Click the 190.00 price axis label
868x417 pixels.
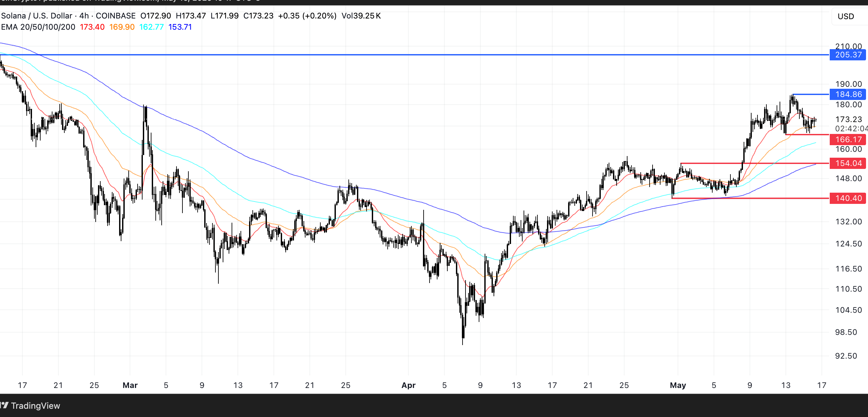(849, 84)
